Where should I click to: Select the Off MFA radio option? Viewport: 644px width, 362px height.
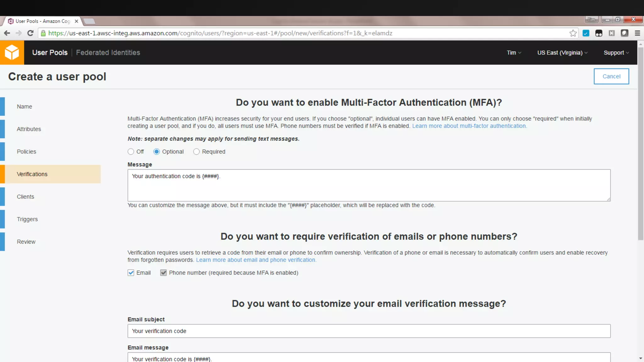(x=131, y=152)
